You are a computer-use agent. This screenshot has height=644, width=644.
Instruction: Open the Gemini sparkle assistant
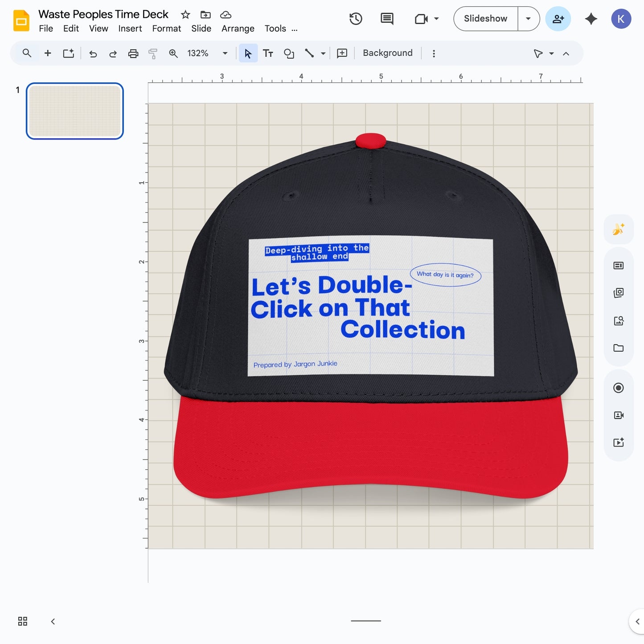click(591, 19)
